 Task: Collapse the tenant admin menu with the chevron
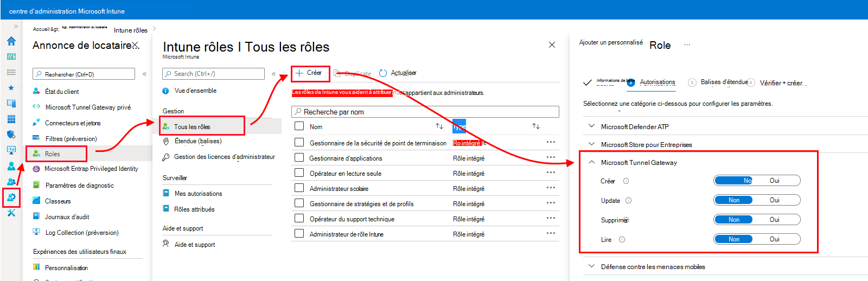[144, 74]
